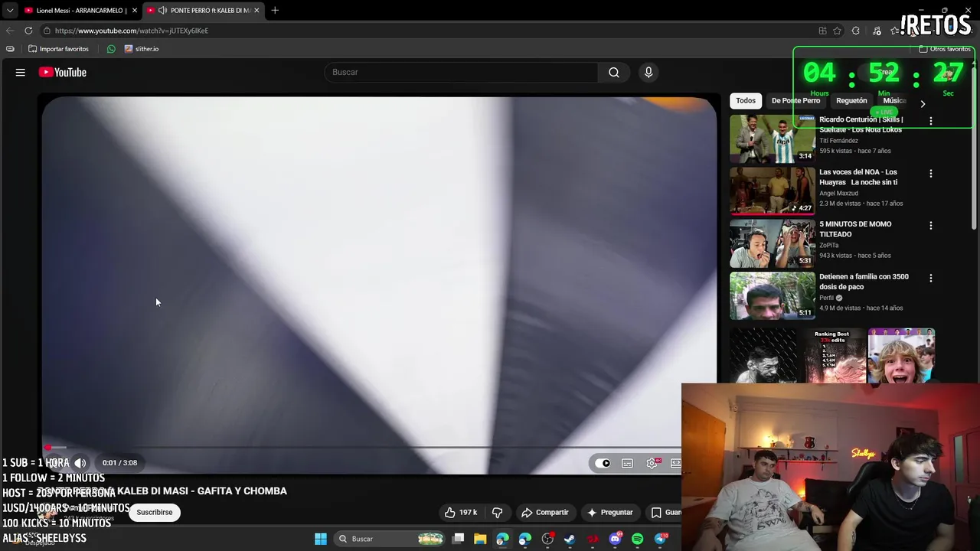Open Detienen a familia video thumbnail
980x551 pixels.
point(773,295)
